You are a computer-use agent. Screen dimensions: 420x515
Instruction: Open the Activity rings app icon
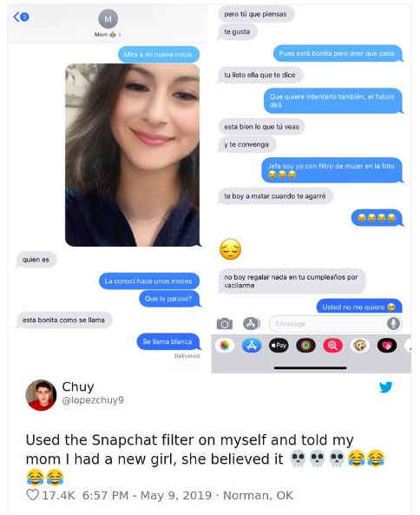[x=305, y=346]
